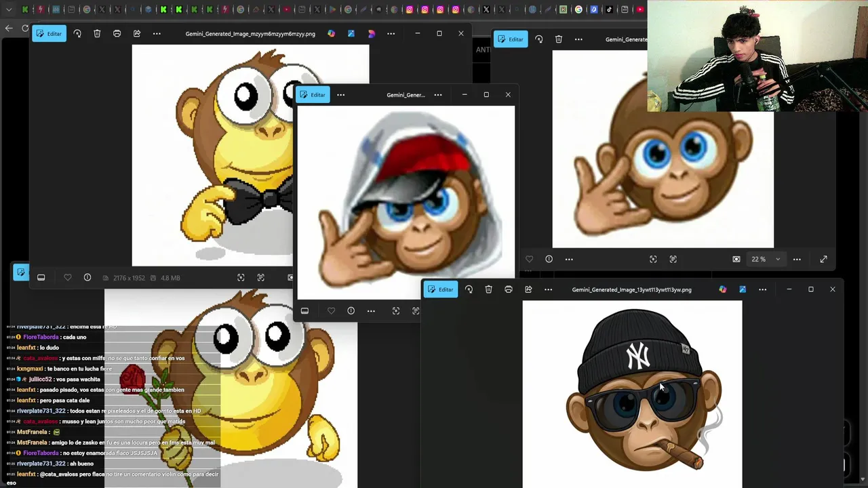The image size is (868, 488).
Task: Print the mzyym6mzyym6mzyy.png image
Action: click(117, 33)
